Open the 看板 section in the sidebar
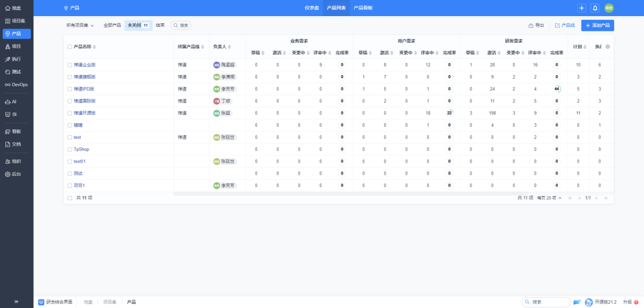644x308 pixels. point(16,131)
